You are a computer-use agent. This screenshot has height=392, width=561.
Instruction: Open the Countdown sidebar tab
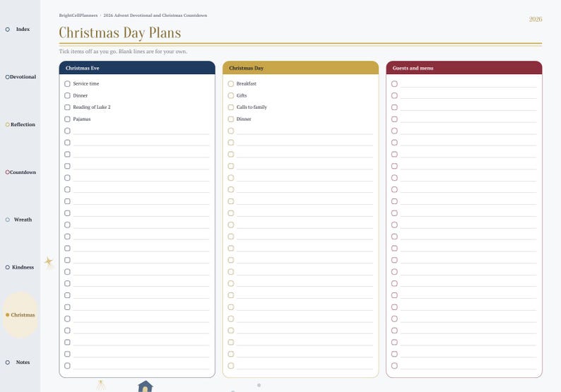pyautogui.click(x=20, y=172)
